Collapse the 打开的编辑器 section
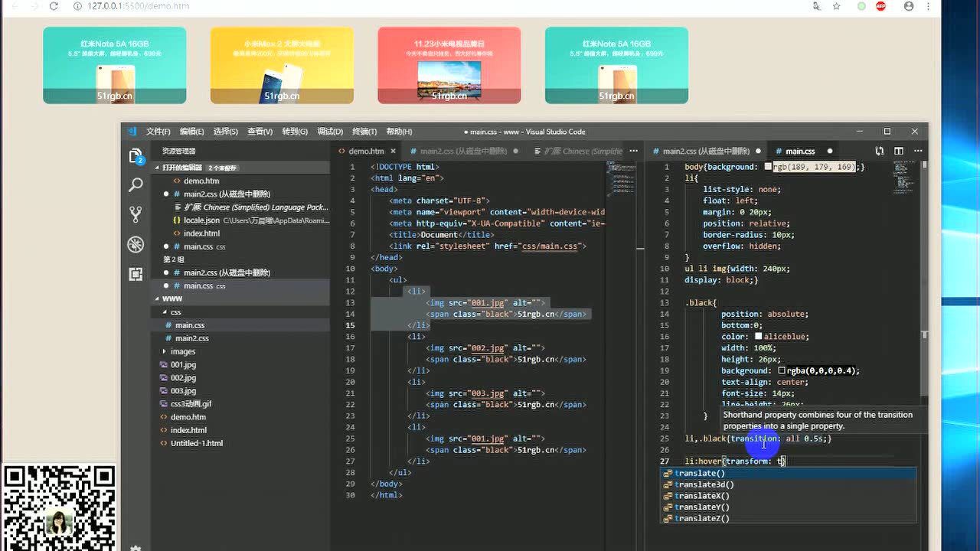 pyautogui.click(x=240, y=168)
